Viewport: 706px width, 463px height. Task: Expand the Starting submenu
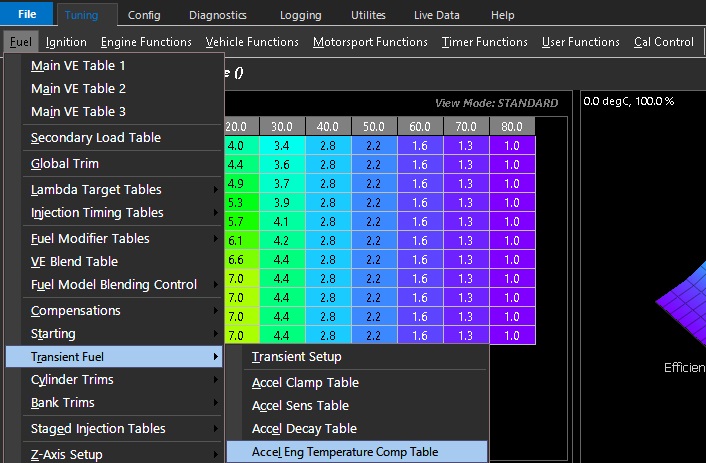pyautogui.click(x=114, y=334)
